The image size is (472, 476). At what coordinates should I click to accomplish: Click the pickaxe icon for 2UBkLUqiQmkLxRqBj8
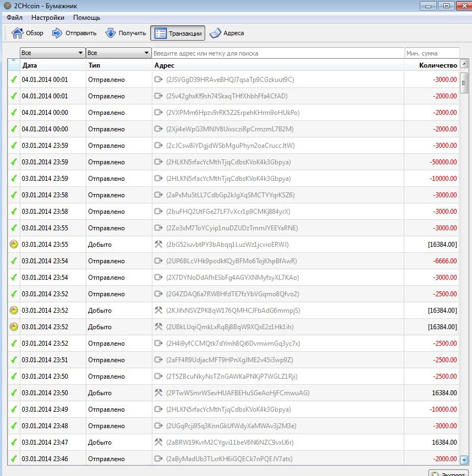[x=158, y=326]
